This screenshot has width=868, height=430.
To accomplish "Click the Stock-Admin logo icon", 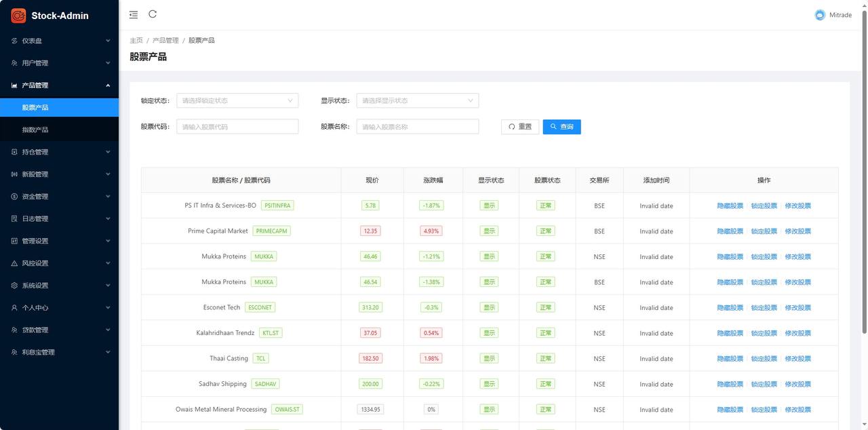I will tap(18, 15).
